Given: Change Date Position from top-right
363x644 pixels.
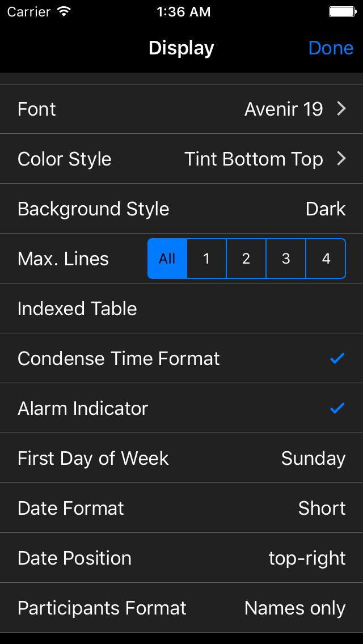Looking at the screenshot, I should (307, 558).
